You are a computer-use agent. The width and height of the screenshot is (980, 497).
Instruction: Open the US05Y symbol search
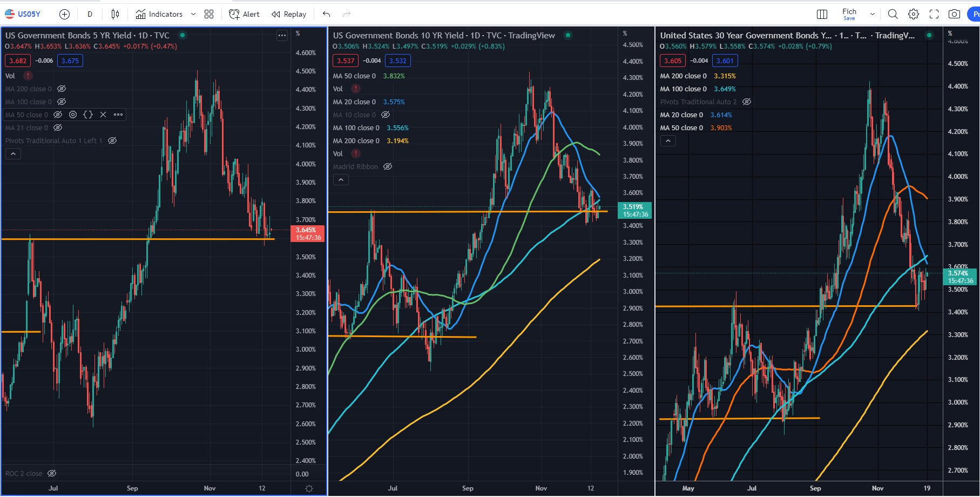click(23, 14)
